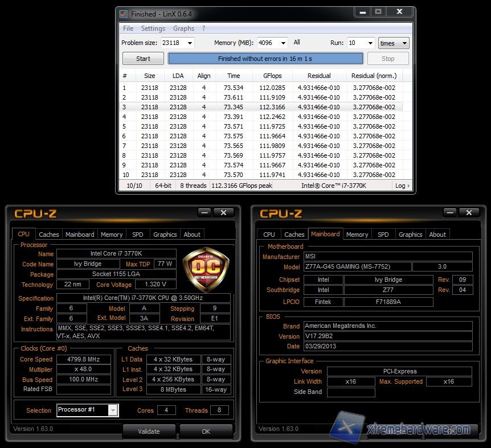This screenshot has height=448, width=491.
Task: Open the Graphs menu in LinX
Action: click(x=183, y=28)
